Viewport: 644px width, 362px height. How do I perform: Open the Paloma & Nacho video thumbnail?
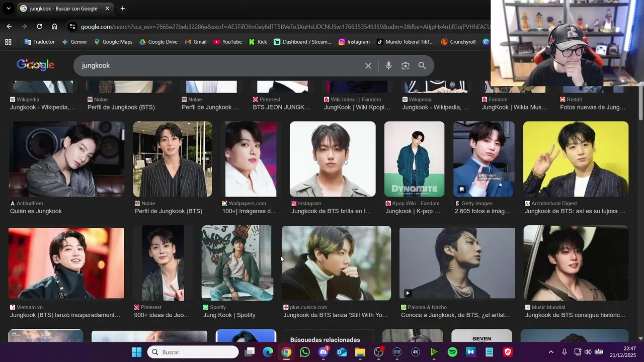pos(457,263)
